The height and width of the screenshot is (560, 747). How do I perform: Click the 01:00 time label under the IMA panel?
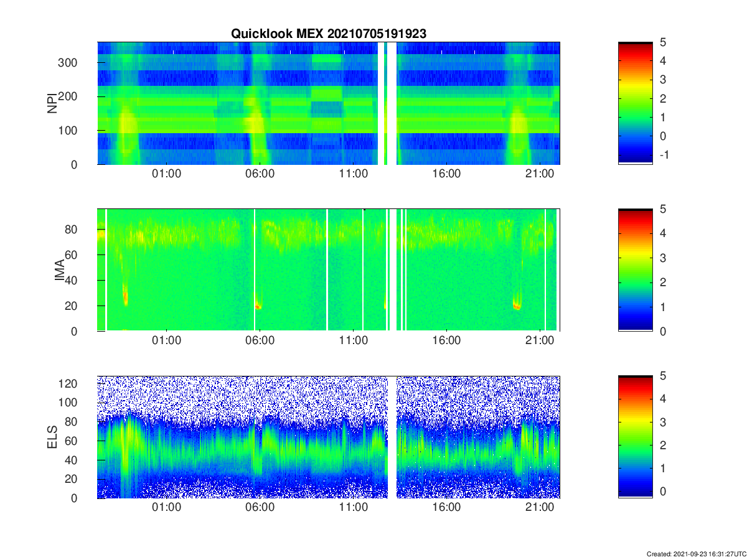(x=166, y=340)
